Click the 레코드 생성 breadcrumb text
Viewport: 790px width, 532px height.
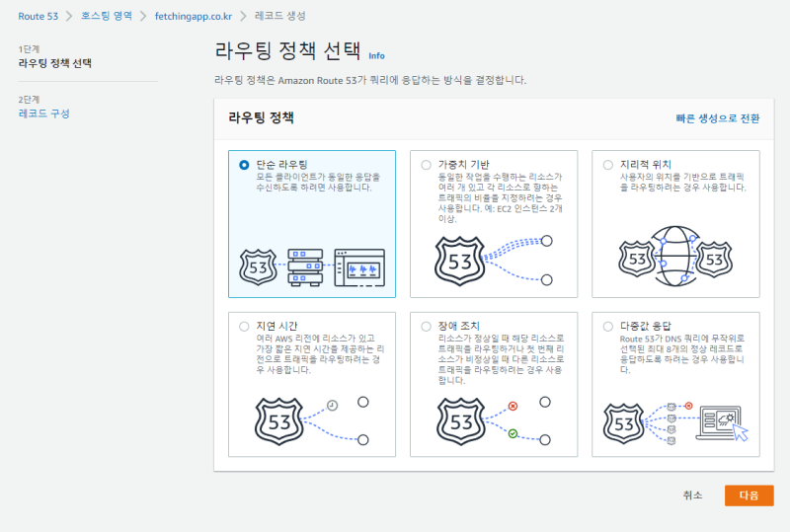pyautogui.click(x=280, y=16)
